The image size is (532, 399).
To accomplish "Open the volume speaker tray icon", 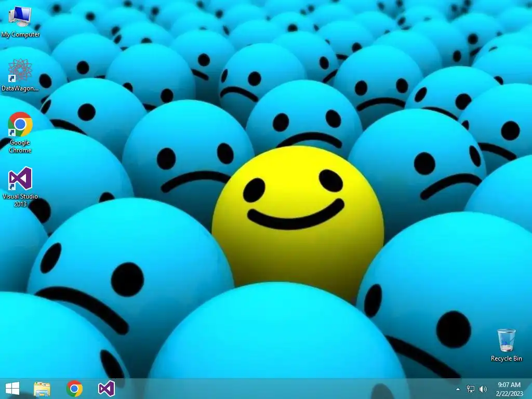I will click(483, 389).
